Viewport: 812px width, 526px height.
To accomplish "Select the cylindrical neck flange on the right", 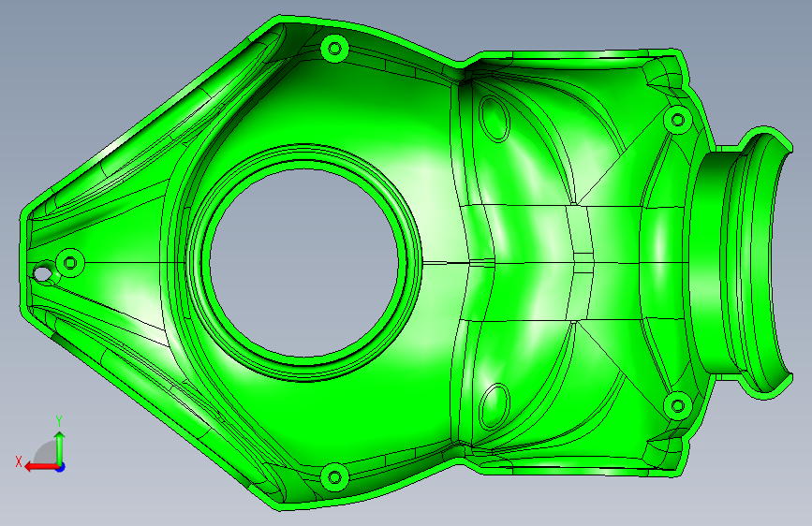I will tap(742, 262).
